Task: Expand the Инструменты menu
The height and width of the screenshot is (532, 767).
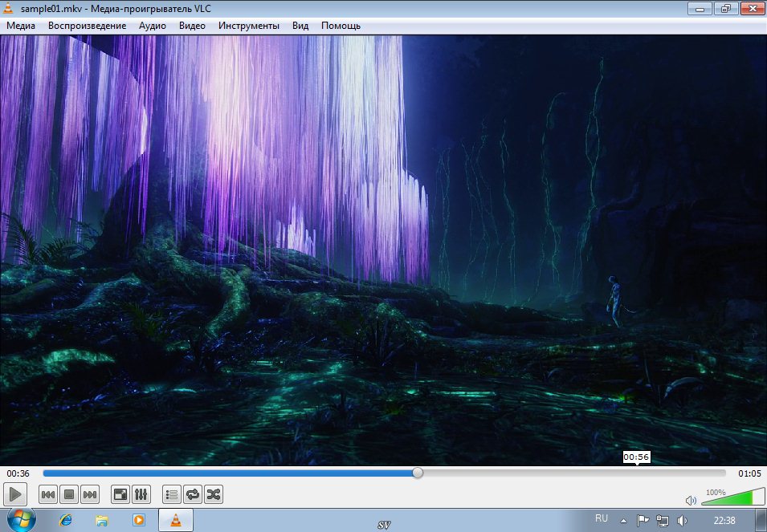Action: [x=248, y=26]
